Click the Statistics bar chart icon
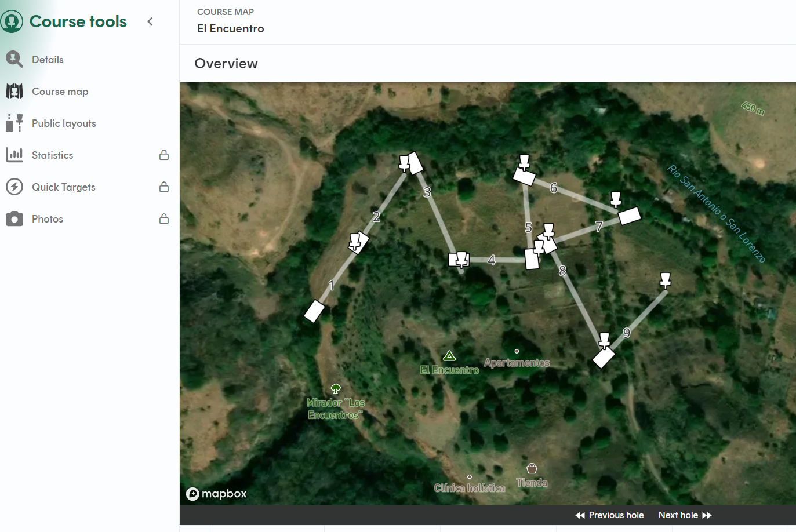796x532 pixels. point(14,155)
